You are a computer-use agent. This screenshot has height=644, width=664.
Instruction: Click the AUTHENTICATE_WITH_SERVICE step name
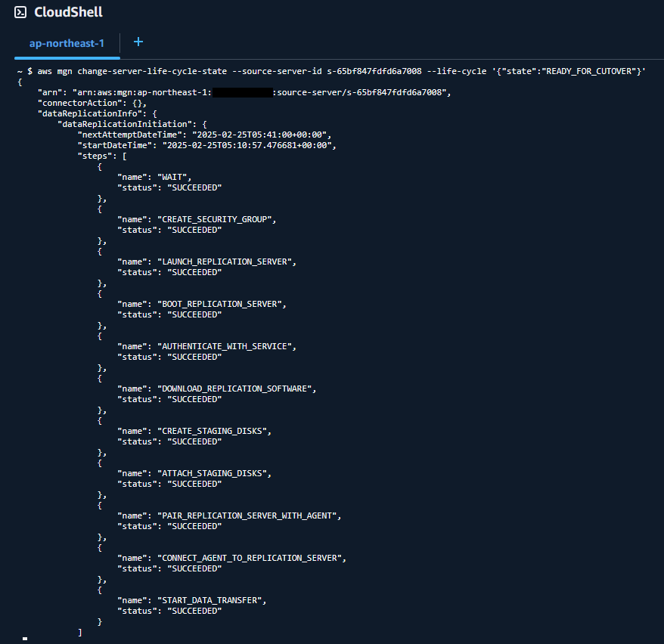(225, 346)
